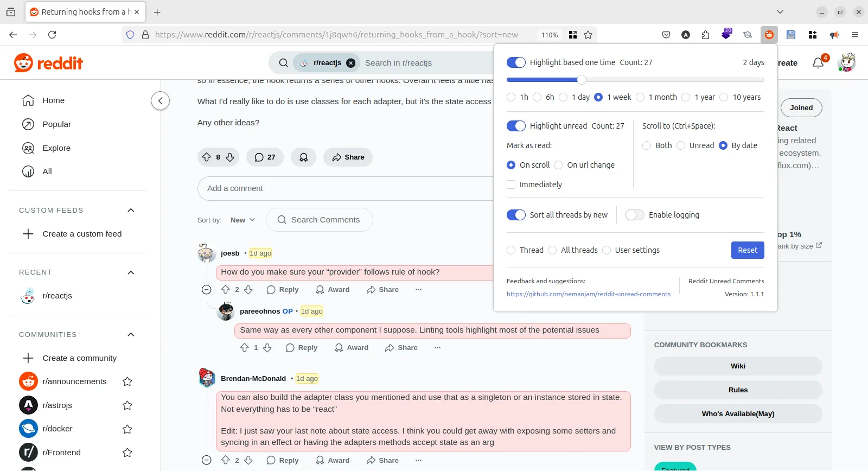Open the notifications bell
This screenshot has height=471, width=868.
click(x=818, y=63)
